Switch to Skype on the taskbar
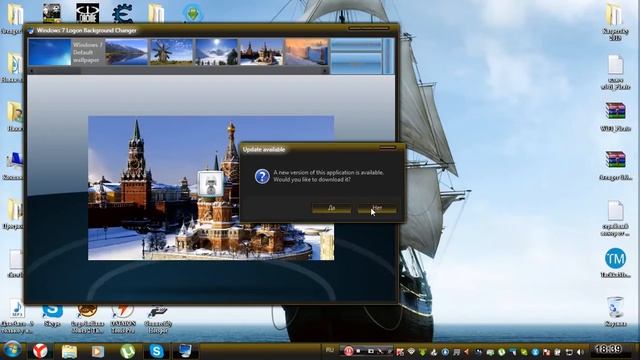The image size is (640, 360). point(156,351)
